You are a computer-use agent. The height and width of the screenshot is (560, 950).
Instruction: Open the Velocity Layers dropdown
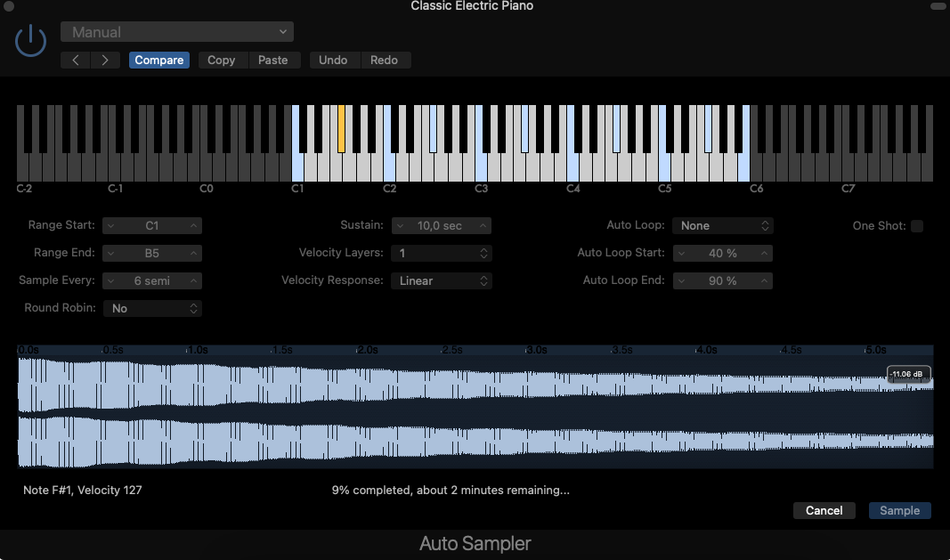[x=441, y=254]
